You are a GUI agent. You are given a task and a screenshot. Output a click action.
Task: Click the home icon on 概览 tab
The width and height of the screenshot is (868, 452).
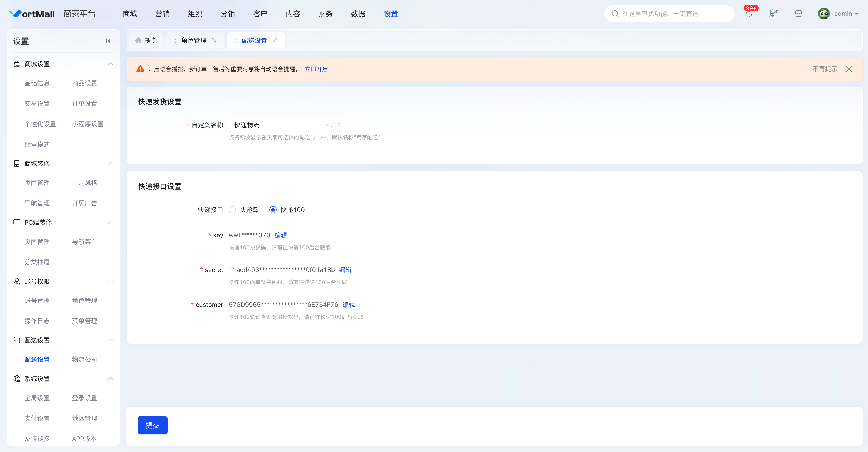tap(138, 41)
